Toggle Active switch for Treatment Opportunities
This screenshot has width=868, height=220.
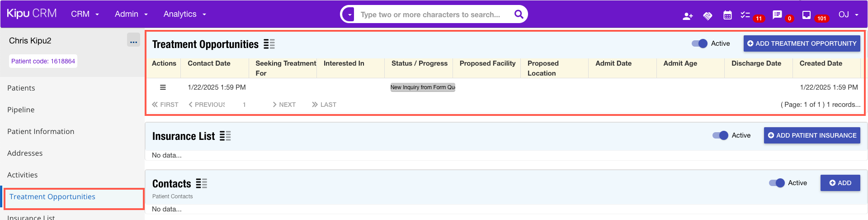[699, 43]
